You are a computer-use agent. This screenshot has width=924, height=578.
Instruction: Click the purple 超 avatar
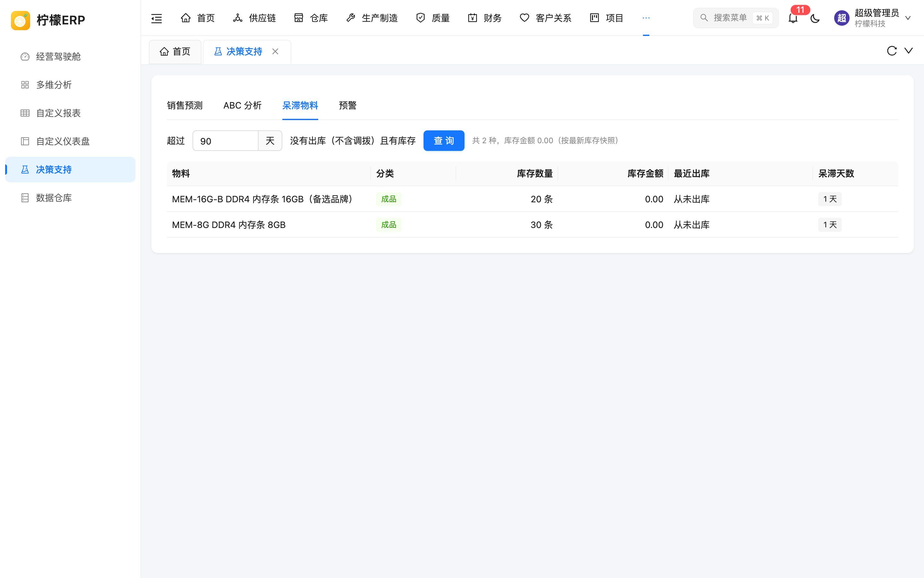(842, 18)
